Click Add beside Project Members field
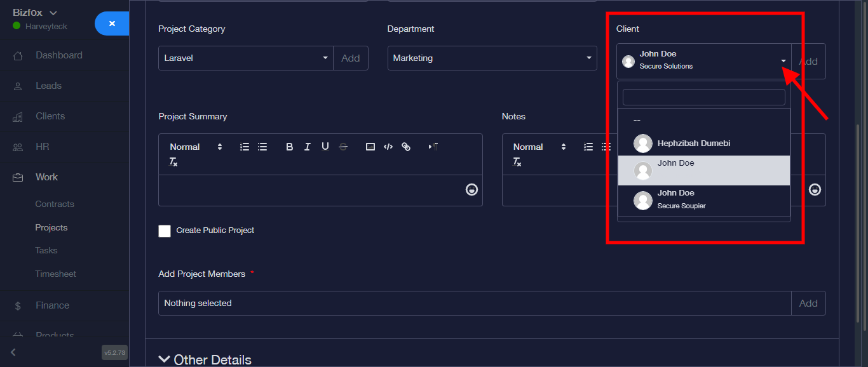 tap(808, 304)
